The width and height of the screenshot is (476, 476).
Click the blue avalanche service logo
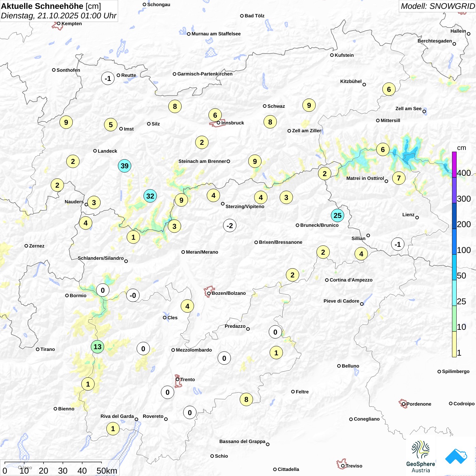(x=456, y=456)
